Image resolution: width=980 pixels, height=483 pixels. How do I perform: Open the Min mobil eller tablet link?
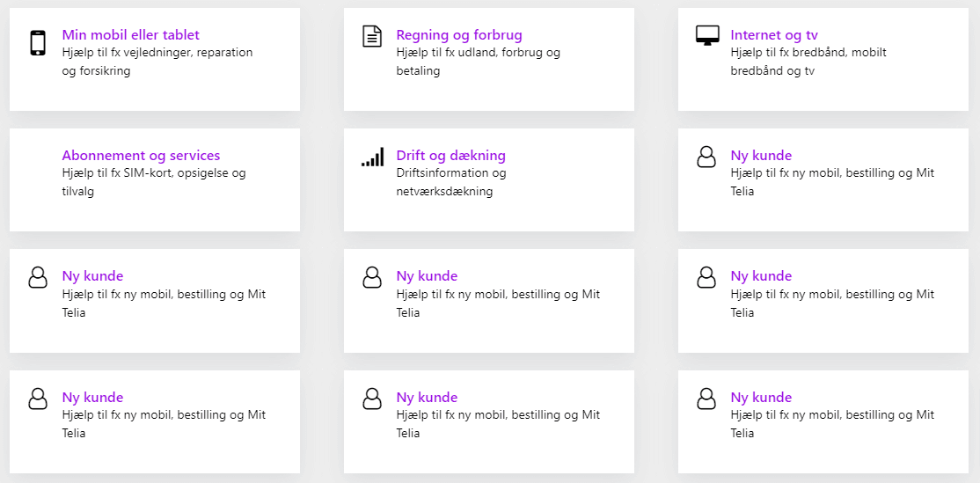pos(130,35)
